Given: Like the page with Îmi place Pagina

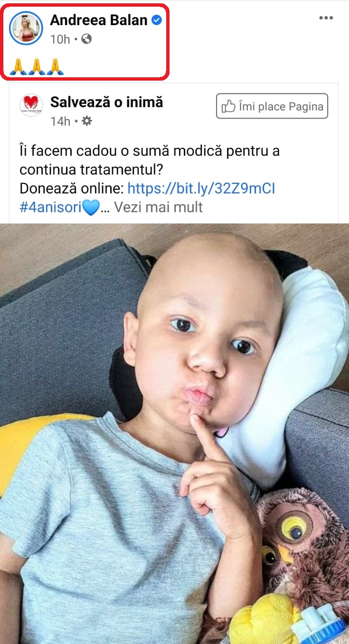Looking at the screenshot, I should point(272,106).
